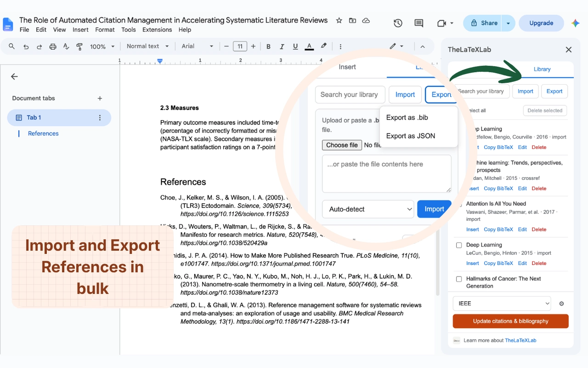Click Copy BibTeX for Attention Is All You Need
Image resolution: width=588 pixels, height=368 pixels.
point(498,230)
